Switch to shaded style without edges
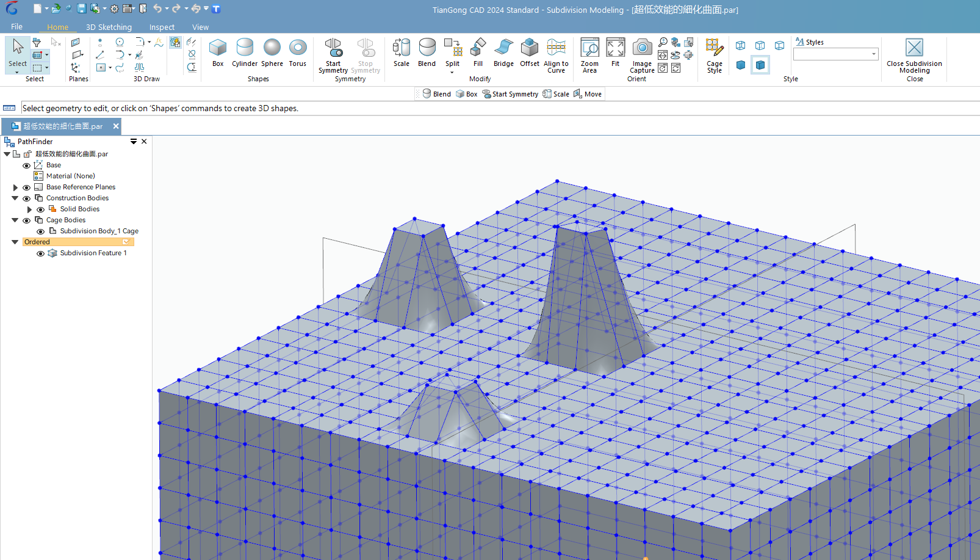Viewport: 980px width, 560px height. coord(741,65)
